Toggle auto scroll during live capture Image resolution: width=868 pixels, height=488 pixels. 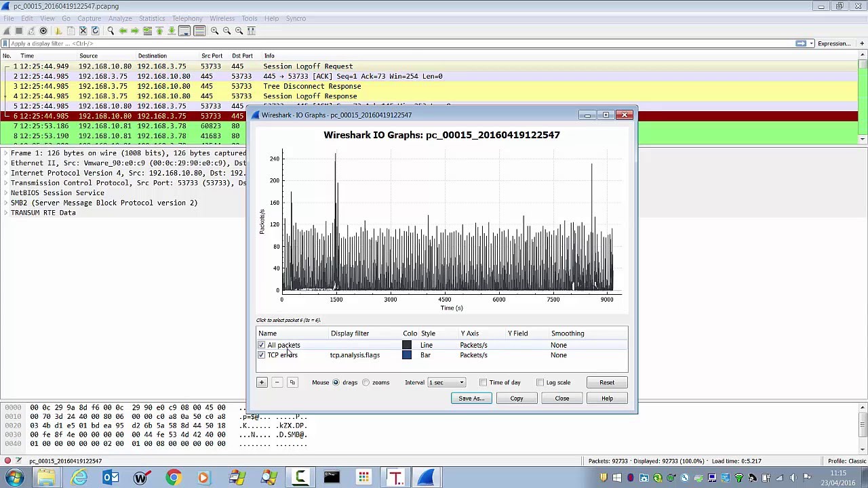click(x=184, y=30)
